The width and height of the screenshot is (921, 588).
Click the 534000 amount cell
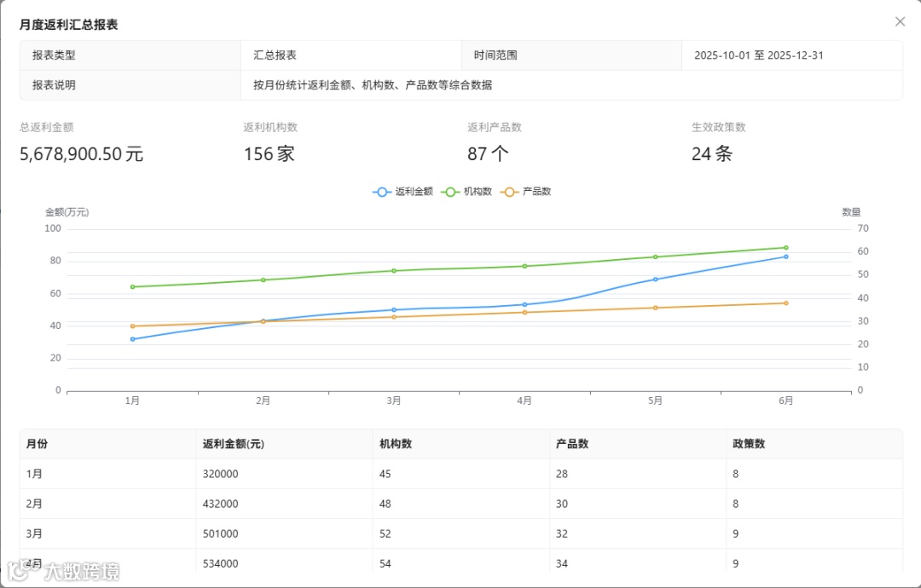click(x=284, y=562)
